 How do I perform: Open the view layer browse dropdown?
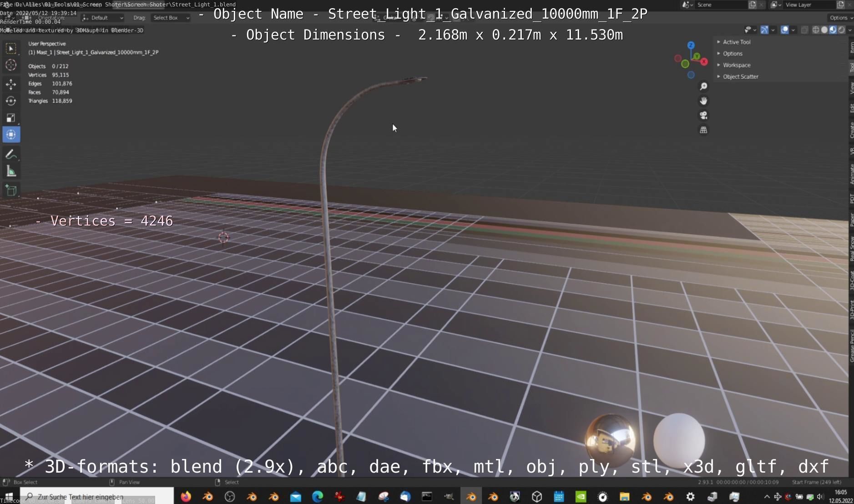[776, 5]
